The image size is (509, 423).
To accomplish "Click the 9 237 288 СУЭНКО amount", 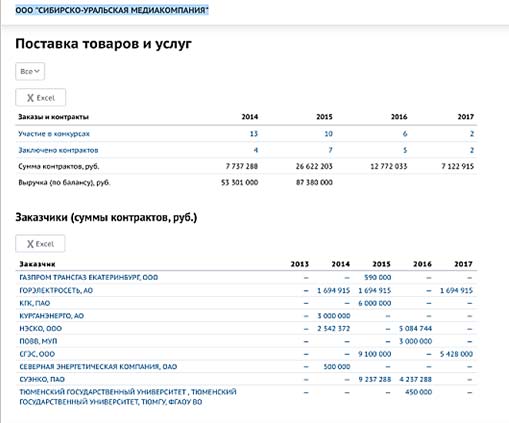I will pos(375,379).
